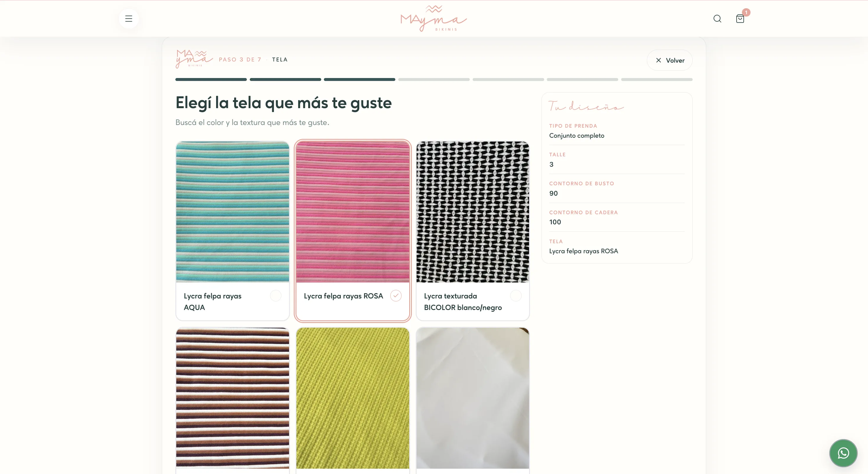The image size is (868, 474).
Task: Open WhatsApp chat button
Action: point(843,453)
